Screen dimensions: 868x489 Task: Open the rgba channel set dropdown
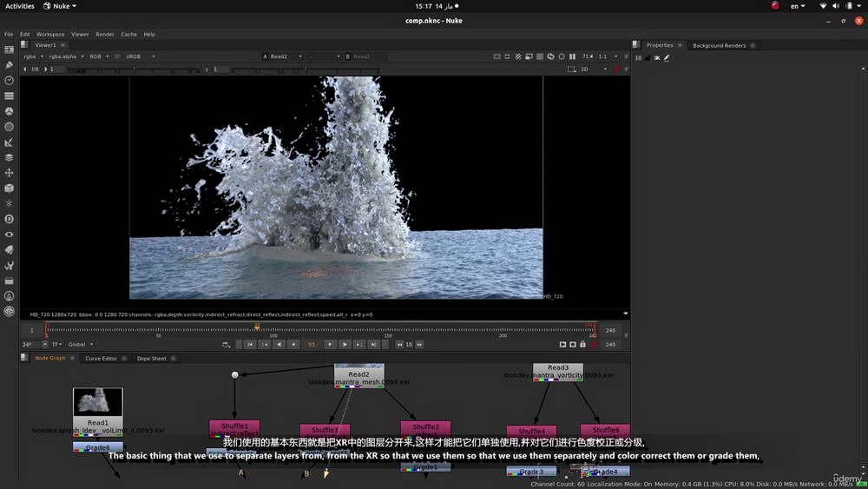[33, 56]
